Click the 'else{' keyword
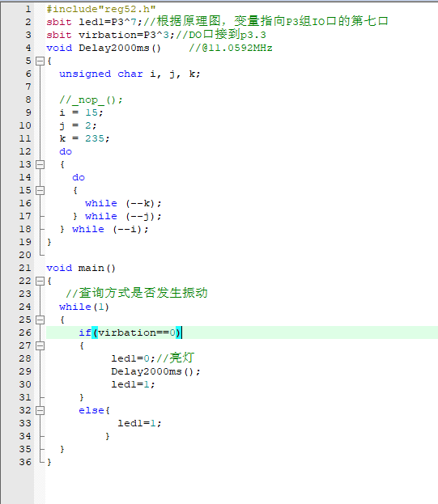Image resolution: width=438 pixels, height=504 pixels. click(94, 410)
